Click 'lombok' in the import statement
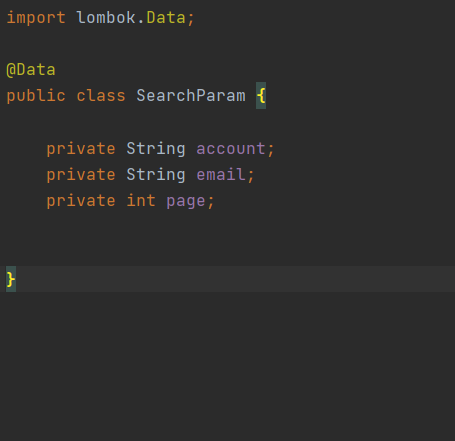 [x=106, y=17]
